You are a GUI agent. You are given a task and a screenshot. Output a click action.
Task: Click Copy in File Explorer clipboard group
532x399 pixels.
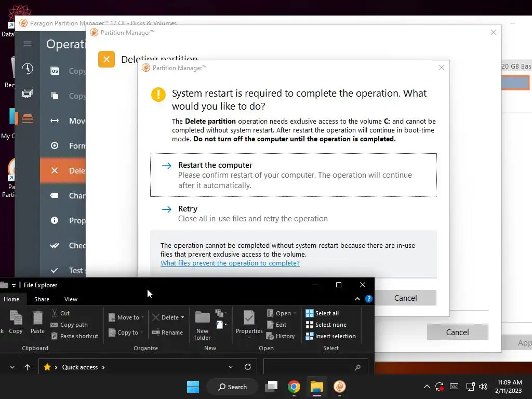[16, 322]
